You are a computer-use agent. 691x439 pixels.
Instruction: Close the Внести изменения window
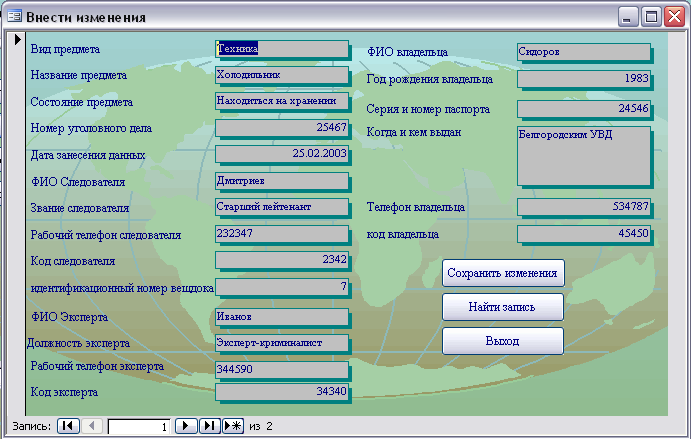674,17
